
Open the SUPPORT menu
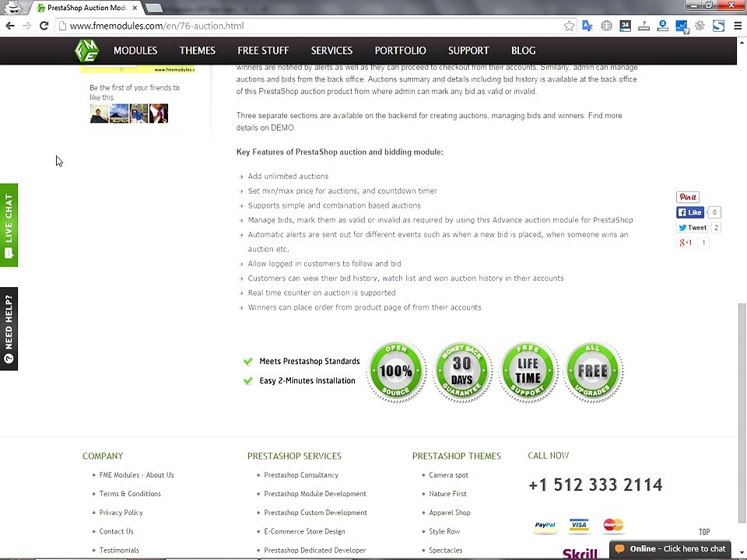468,51
